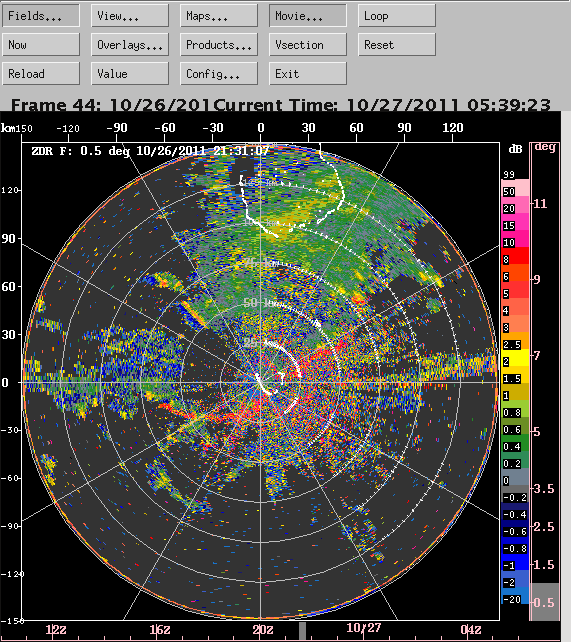This screenshot has height=642, width=571.
Task: Click the 2.5 dB orange swatch
Action: pos(515,341)
